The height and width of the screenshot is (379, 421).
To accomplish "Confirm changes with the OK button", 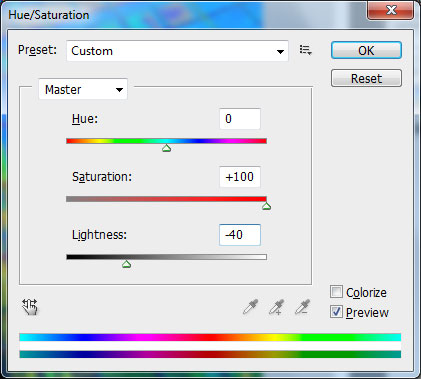I will coord(366,50).
